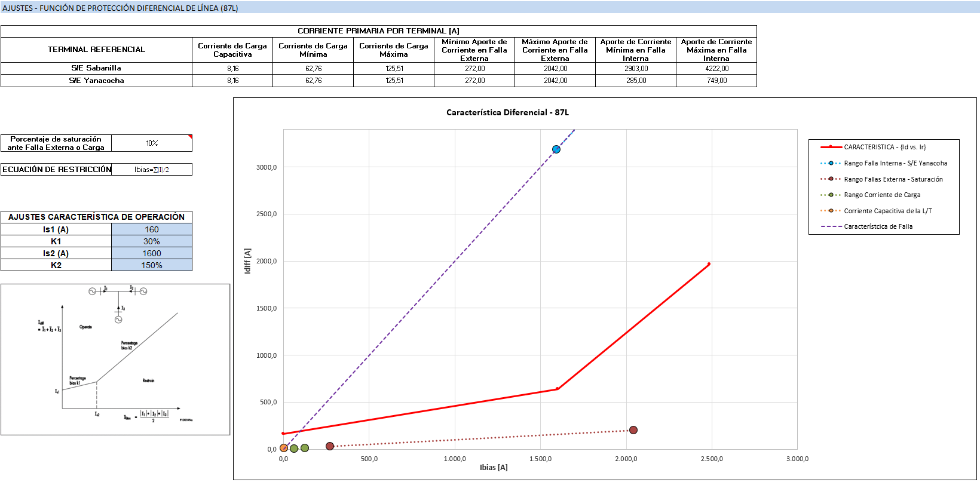Click the orange capacitive current marker at origin
Image resolution: width=980 pixels, height=482 pixels.
click(x=284, y=448)
